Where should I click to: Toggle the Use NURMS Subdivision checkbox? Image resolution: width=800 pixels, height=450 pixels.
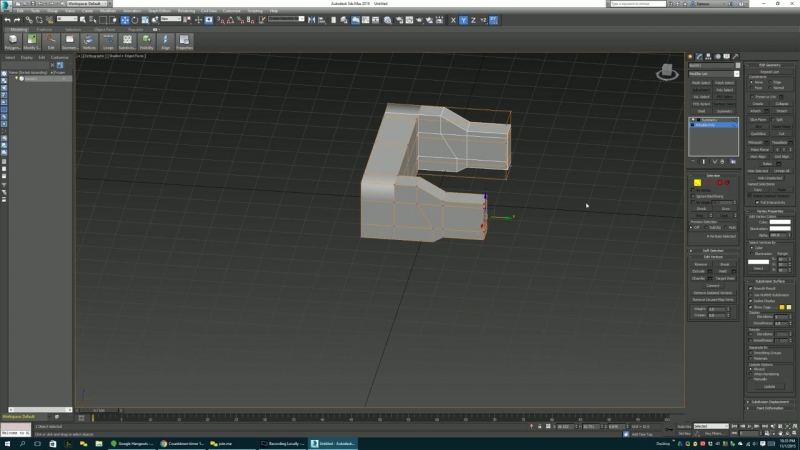pyautogui.click(x=752, y=294)
